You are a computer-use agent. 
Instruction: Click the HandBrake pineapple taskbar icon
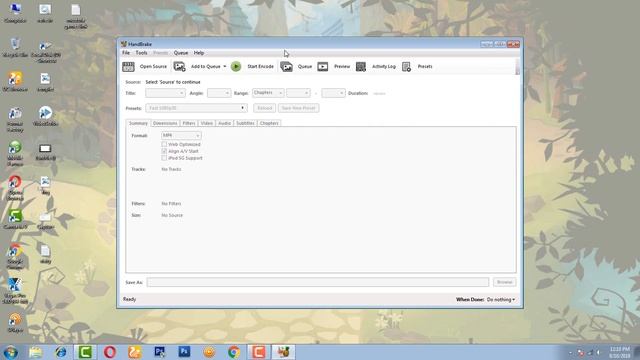coord(283,352)
